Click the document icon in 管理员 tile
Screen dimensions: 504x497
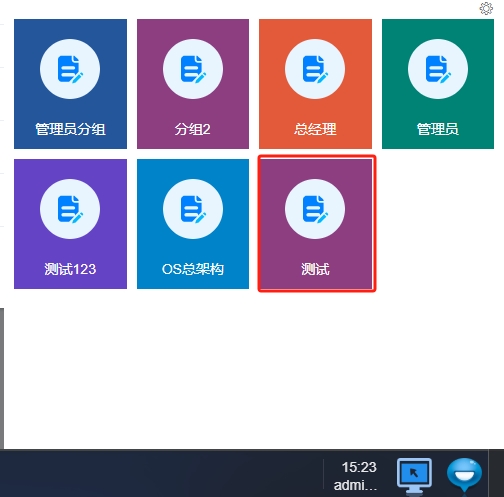click(x=438, y=69)
